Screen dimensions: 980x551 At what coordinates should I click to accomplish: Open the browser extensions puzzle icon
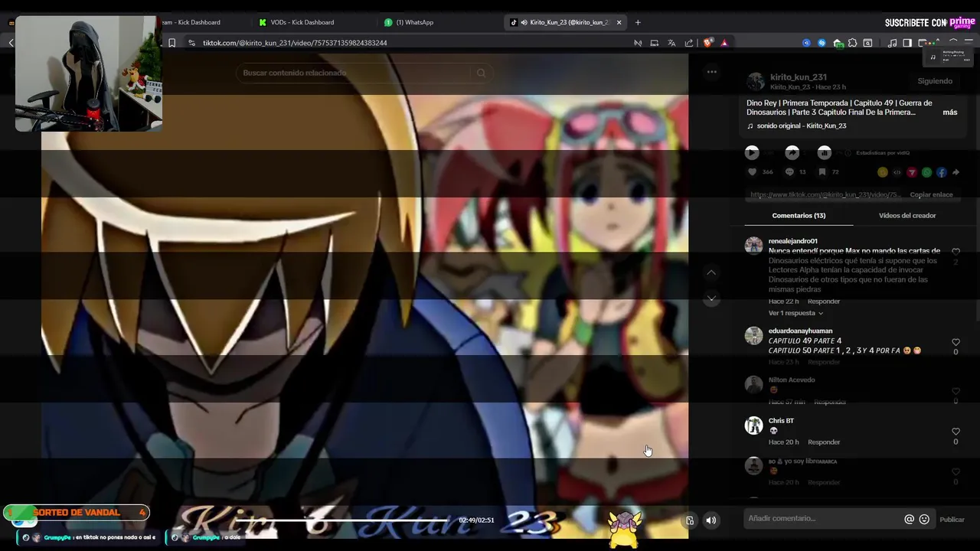tap(852, 43)
